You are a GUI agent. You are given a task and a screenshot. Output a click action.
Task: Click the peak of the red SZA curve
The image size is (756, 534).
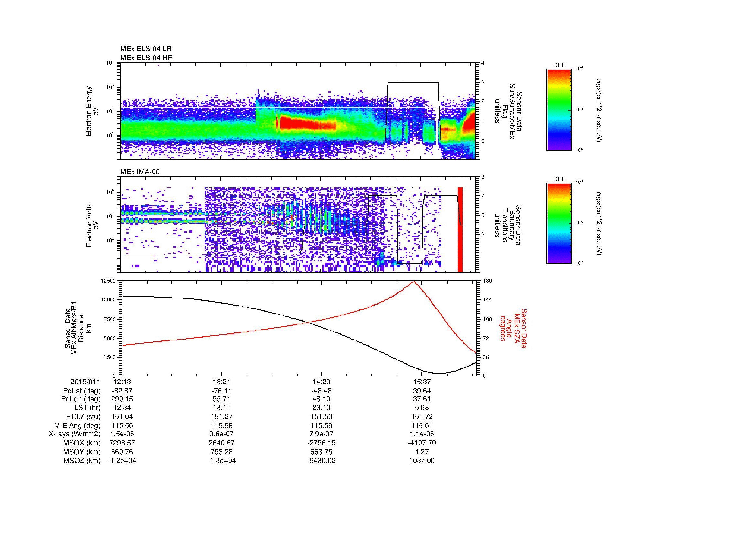pyautogui.click(x=414, y=282)
